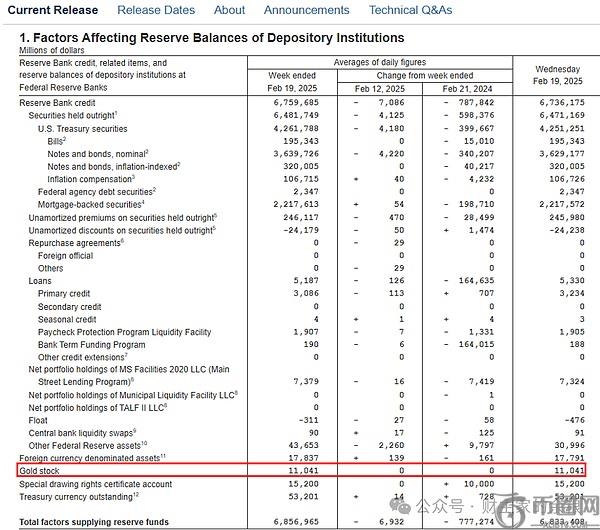Select the 'Bank Term Funding Program' label
The height and width of the screenshot is (530, 600).
click(91, 344)
